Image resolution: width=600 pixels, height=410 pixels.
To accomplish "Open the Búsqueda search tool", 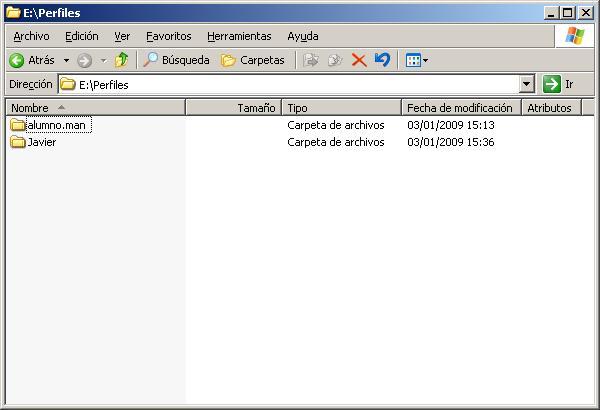I will click(177, 60).
